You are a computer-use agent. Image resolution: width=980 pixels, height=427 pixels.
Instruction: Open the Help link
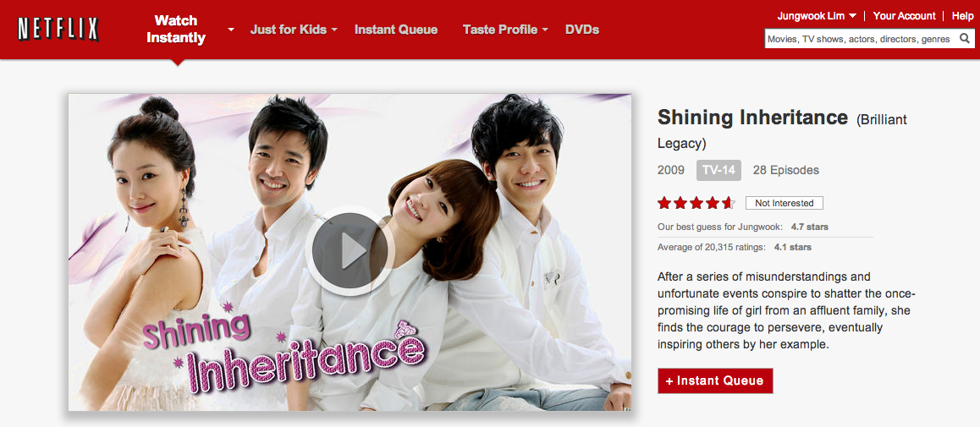962,16
